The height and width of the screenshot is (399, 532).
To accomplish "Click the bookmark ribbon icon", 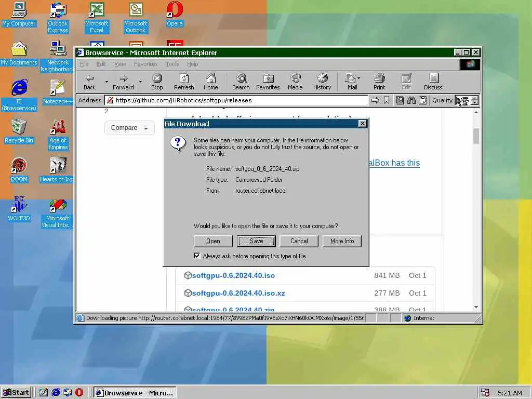I will pos(387,100).
